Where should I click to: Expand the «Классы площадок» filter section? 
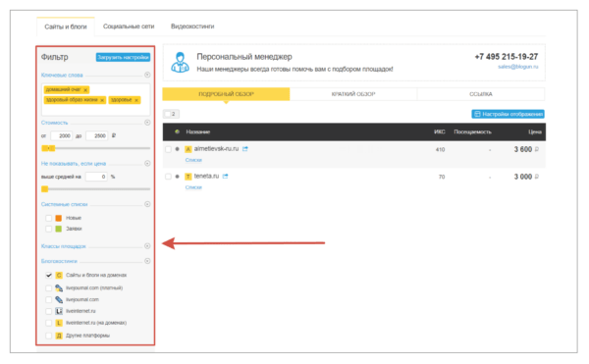pyautogui.click(x=147, y=246)
